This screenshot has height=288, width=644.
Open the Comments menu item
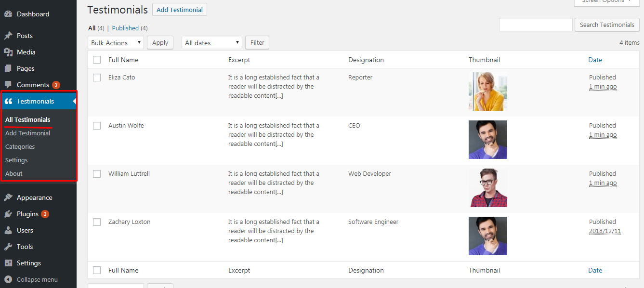[x=33, y=85]
